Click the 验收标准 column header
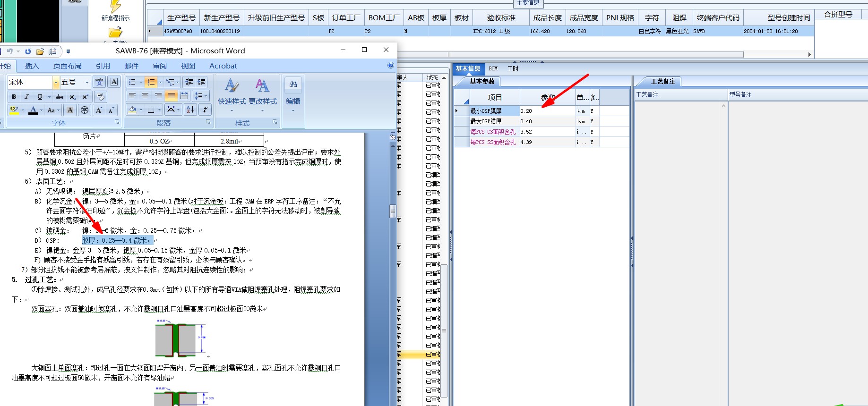This screenshot has width=868, height=406. [501, 17]
